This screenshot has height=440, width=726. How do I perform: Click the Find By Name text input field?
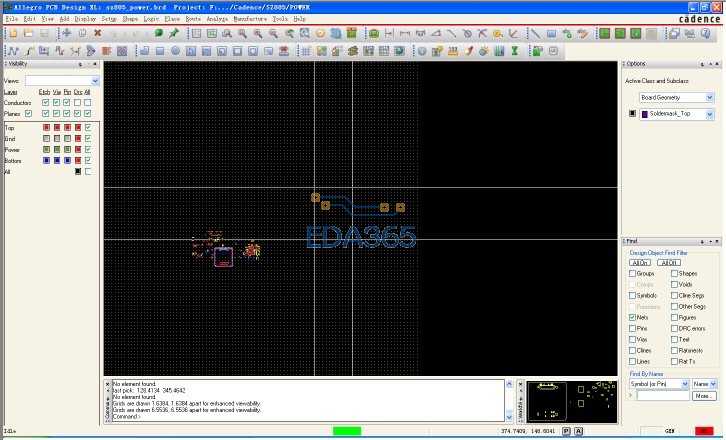pos(663,396)
